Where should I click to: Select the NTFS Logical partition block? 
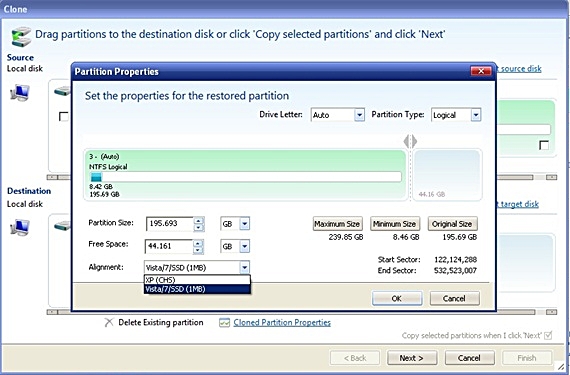point(245,175)
